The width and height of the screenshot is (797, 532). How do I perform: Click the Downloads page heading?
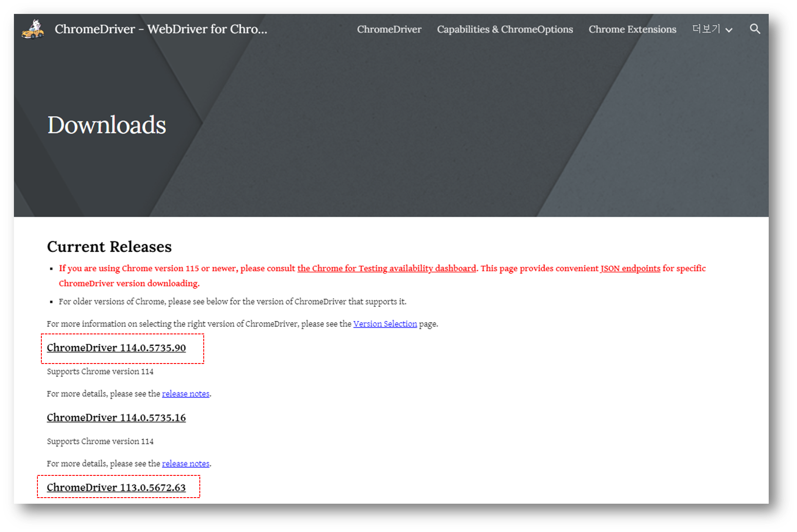coord(107,125)
